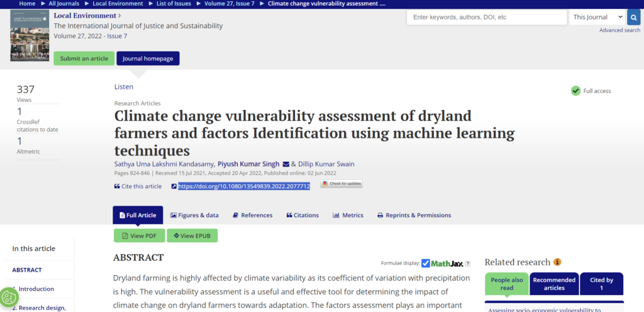Click the keywords search input field
Screen dimensions: 644x312
point(487,17)
